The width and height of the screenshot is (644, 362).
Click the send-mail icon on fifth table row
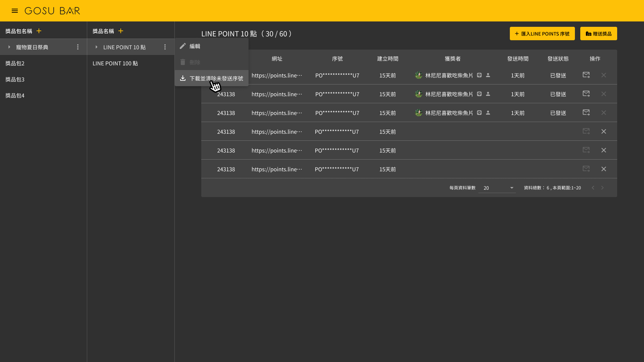coord(586,150)
